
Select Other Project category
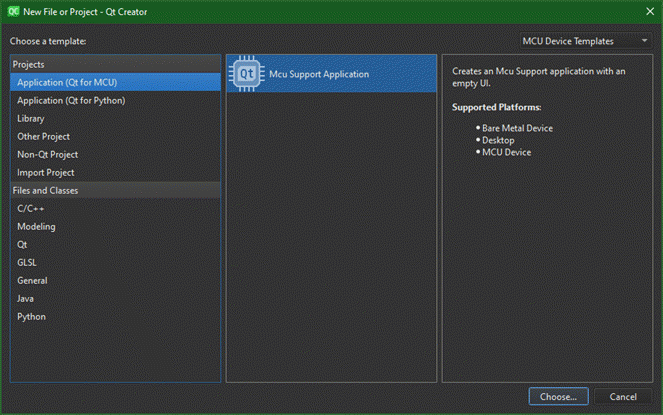[43, 137]
